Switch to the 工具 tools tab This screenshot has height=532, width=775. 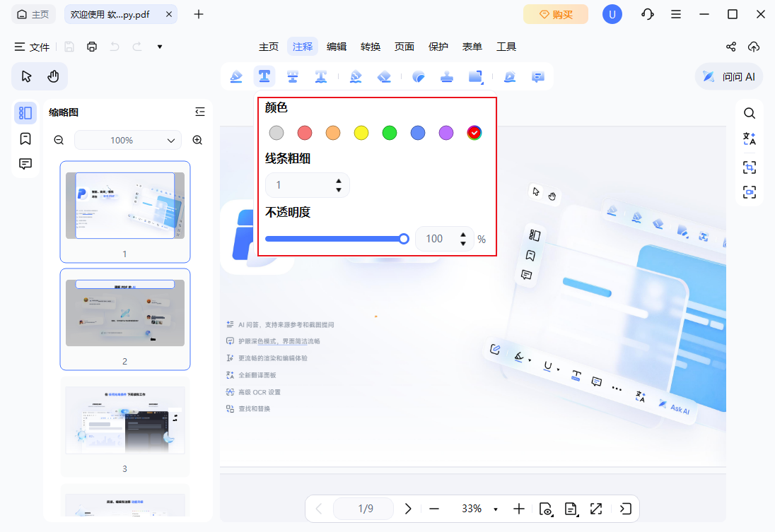(x=506, y=47)
